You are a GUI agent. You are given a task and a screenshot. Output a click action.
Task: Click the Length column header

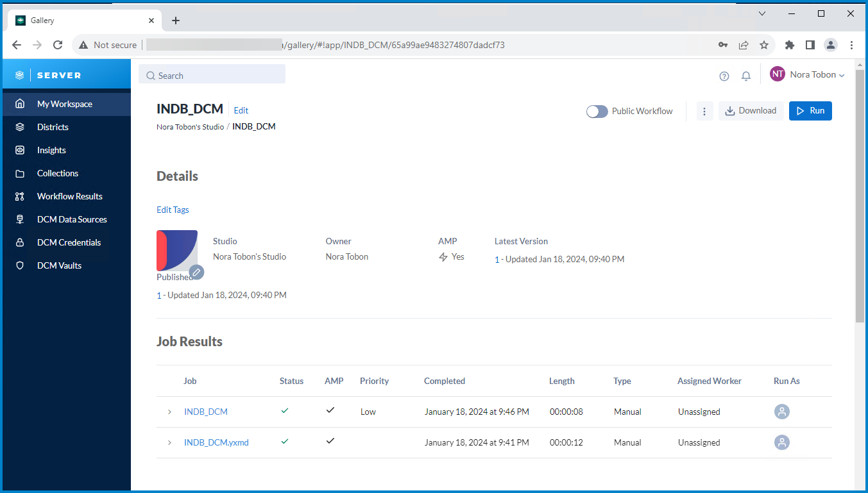click(562, 381)
